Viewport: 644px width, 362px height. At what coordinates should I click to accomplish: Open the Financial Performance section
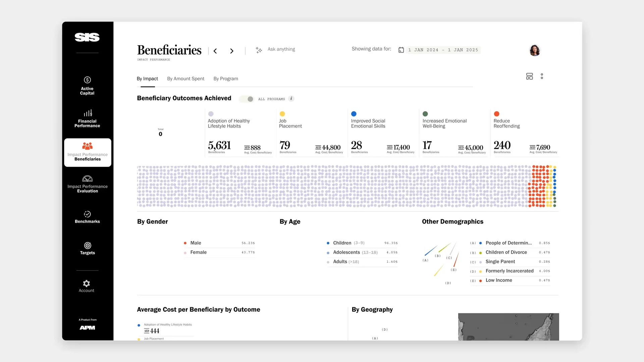[87, 118]
